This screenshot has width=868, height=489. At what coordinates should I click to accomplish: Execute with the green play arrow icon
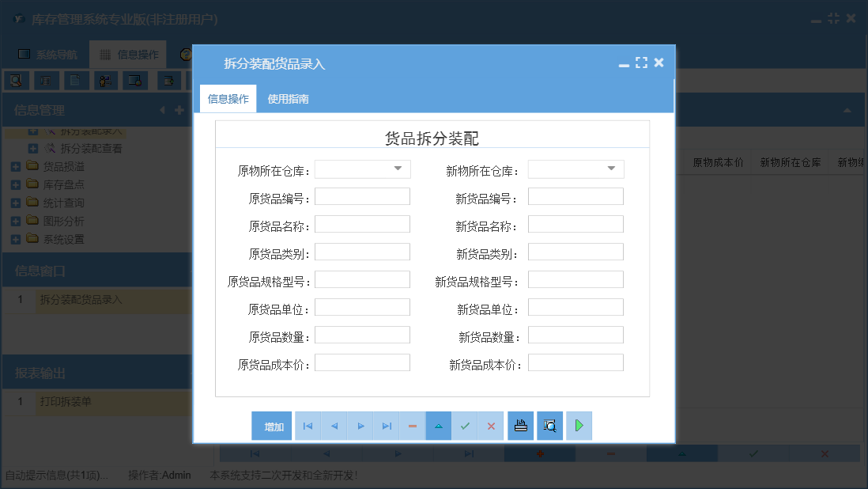point(579,426)
